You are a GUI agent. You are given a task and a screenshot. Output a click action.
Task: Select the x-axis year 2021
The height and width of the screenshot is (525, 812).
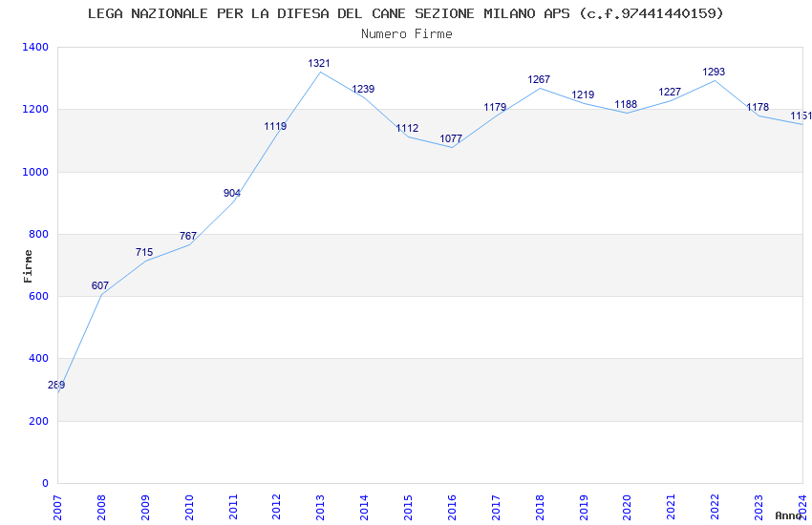[x=672, y=507]
